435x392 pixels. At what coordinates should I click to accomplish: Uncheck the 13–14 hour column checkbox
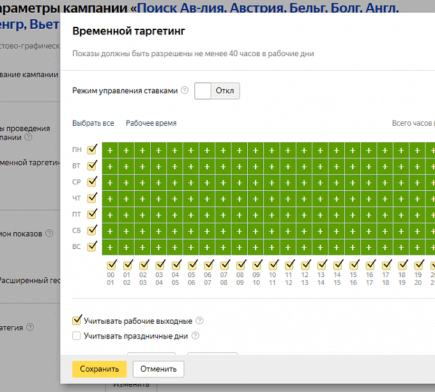click(322, 265)
